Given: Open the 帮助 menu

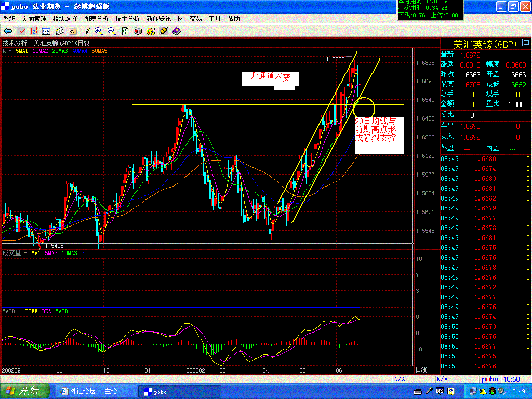Looking at the screenshot, I should point(233,19).
